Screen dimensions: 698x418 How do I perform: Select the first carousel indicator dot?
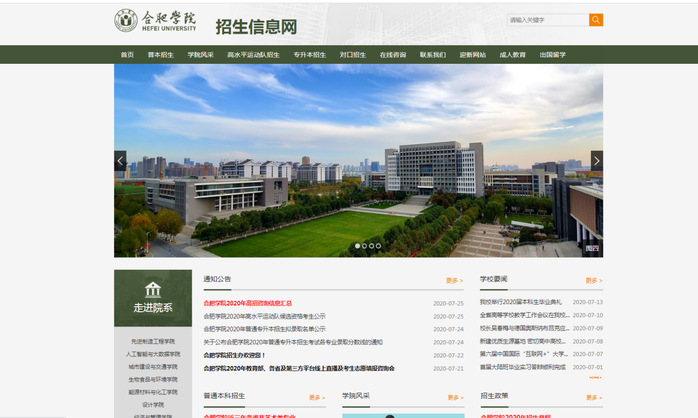[x=357, y=245]
